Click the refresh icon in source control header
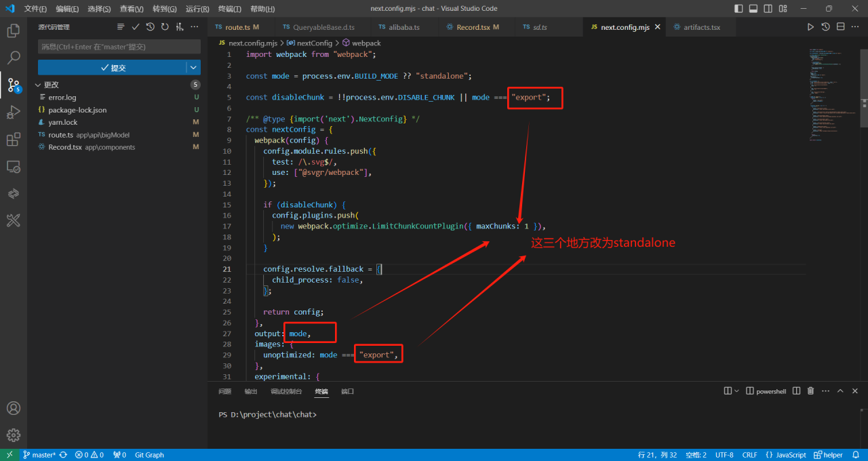 (x=165, y=27)
